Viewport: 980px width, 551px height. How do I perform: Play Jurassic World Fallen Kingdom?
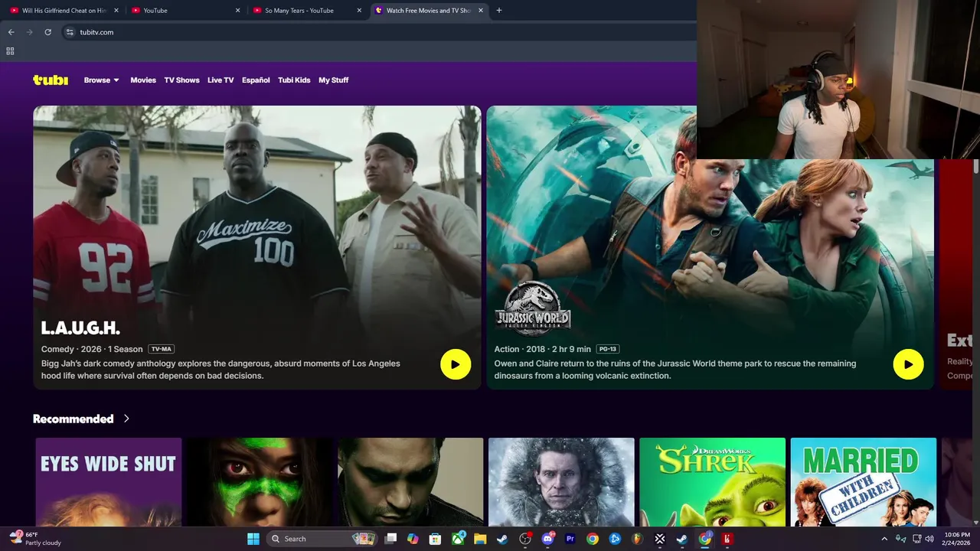[x=908, y=364]
